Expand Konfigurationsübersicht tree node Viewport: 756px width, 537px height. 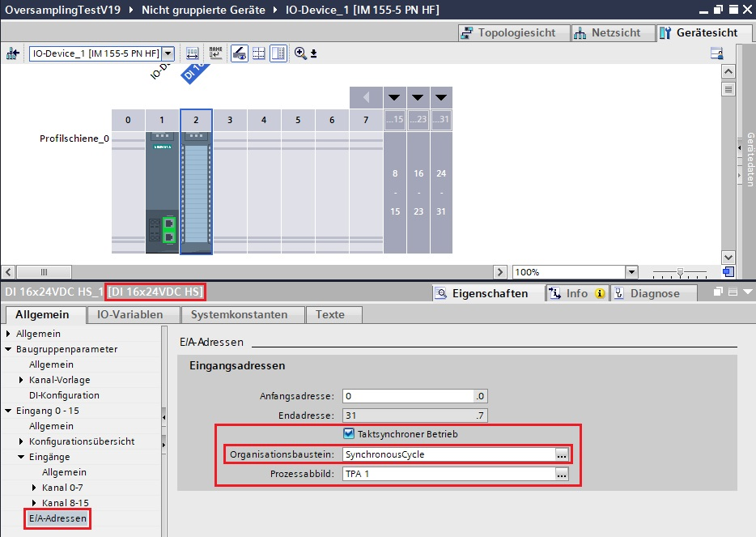[21, 441]
